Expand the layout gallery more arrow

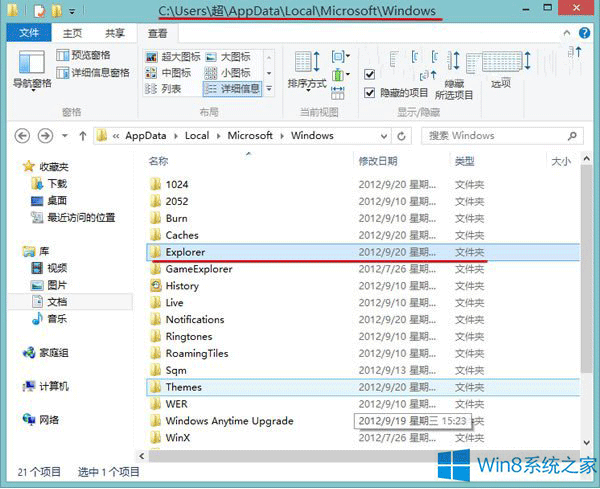tap(269, 89)
